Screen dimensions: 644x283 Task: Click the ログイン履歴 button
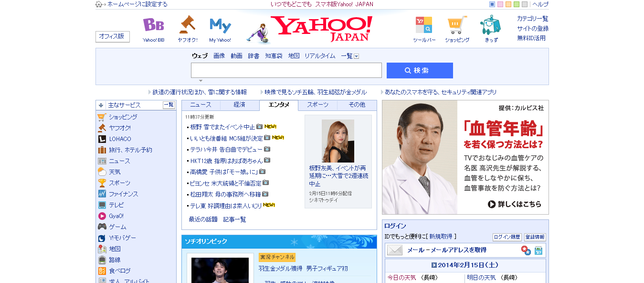pos(507,237)
